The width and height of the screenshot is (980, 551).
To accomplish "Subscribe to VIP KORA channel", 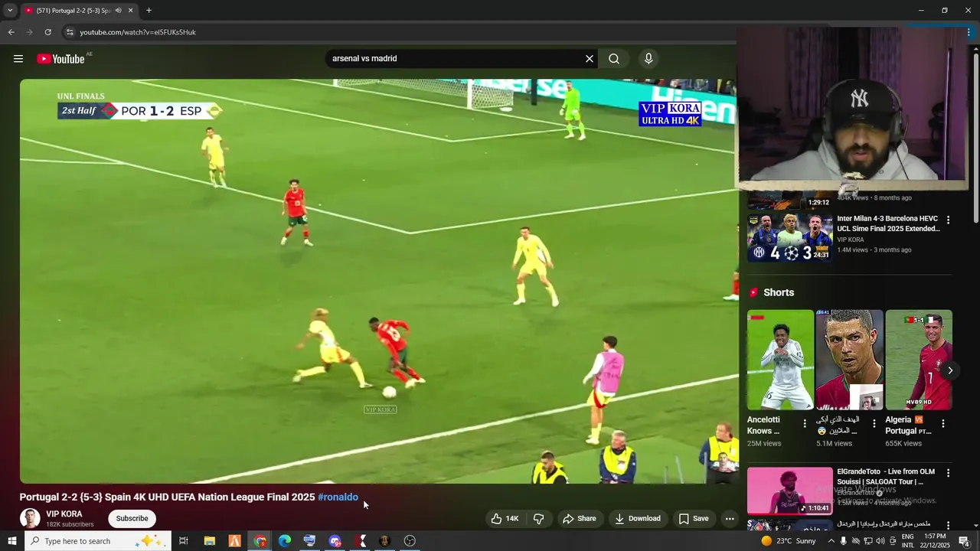I will pos(132,519).
